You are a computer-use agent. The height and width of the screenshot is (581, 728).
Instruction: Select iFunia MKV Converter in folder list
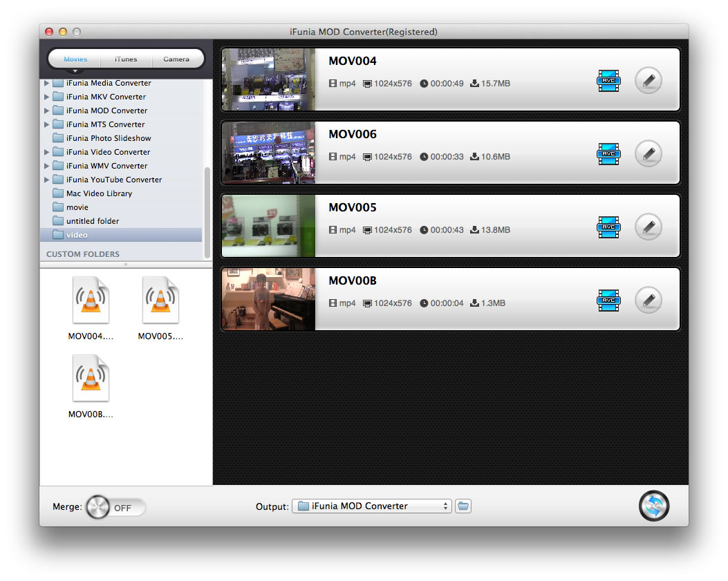click(121, 97)
